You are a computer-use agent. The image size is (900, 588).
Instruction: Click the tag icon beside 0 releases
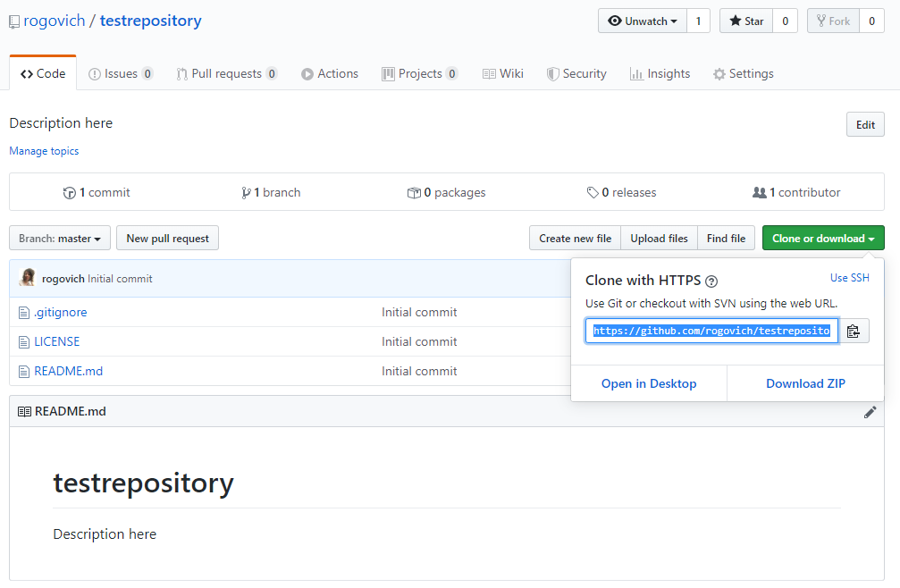593,193
